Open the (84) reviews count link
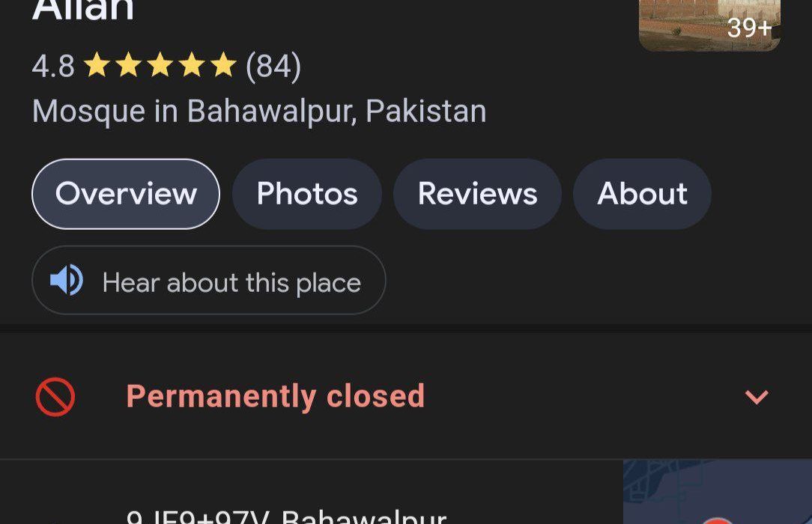Viewport: 812px width, 524px height. click(273, 66)
